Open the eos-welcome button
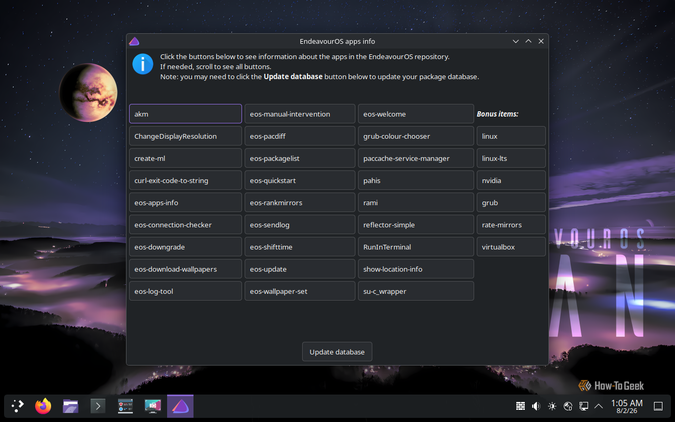The image size is (675, 422). (x=416, y=114)
